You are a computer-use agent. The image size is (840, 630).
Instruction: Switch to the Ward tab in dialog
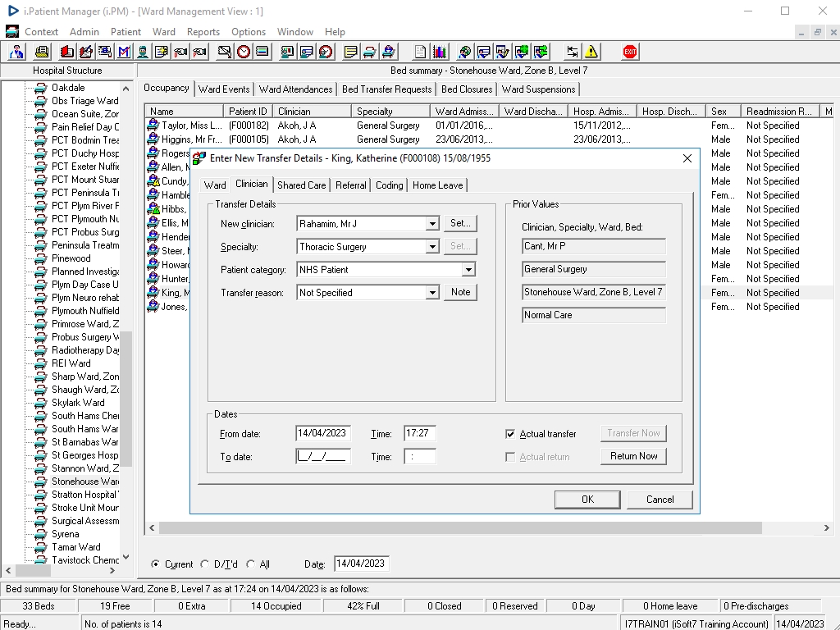[x=215, y=185]
